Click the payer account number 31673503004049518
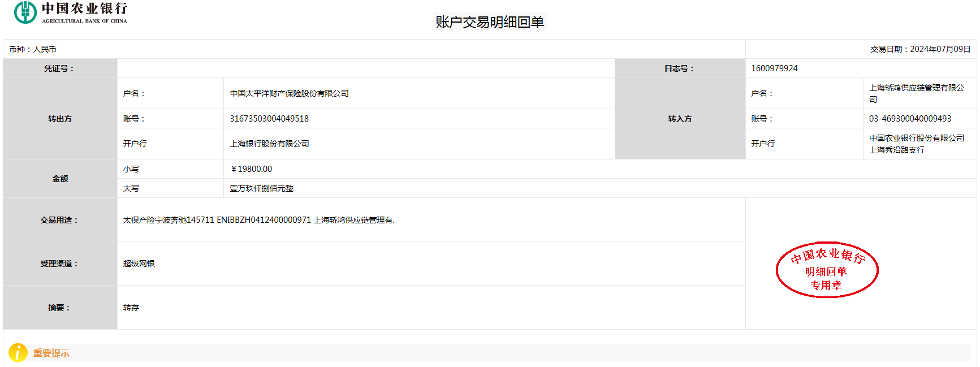 pyautogui.click(x=269, y=119)
